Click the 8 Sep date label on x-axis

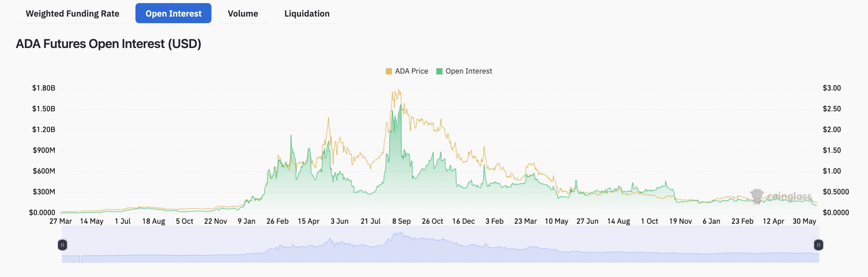pyautogui.click(x=401, y=221)
